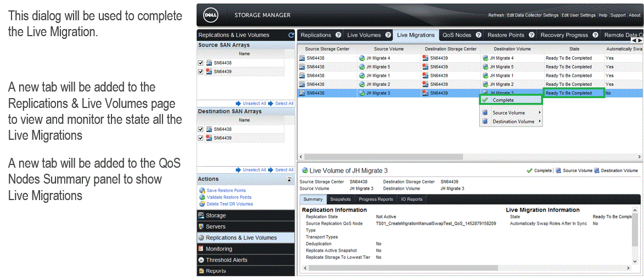Click left arrow to show previous tabs
Image resolution: width=644 pixels, height=279 pixels.
pyautogui.click(x=634, y=41)
